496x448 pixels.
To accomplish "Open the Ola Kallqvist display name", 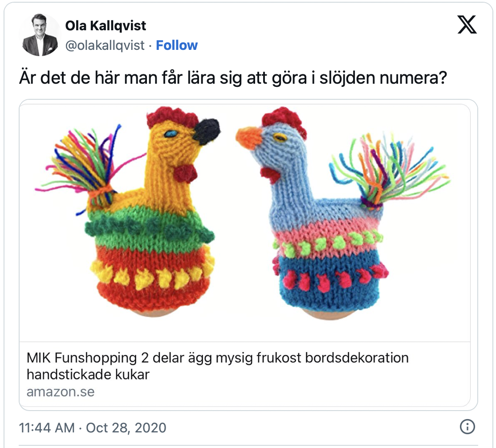I will (106, 26).
